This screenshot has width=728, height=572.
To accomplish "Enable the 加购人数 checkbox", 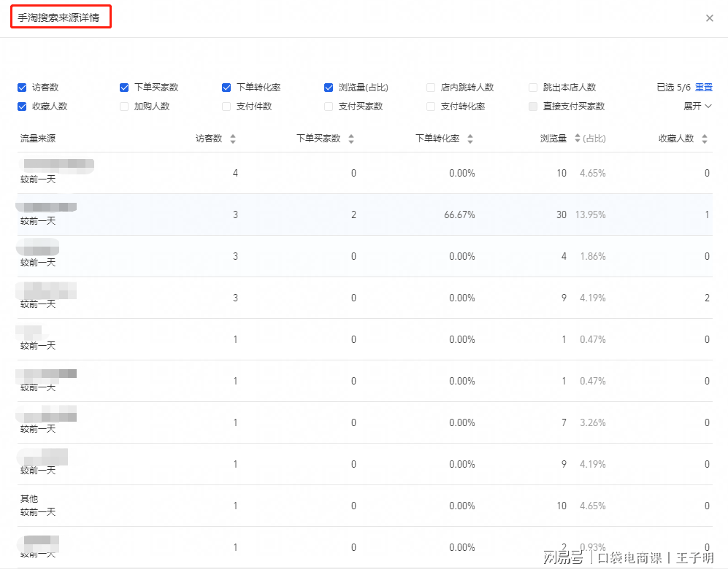I will [x=124, y=107].
